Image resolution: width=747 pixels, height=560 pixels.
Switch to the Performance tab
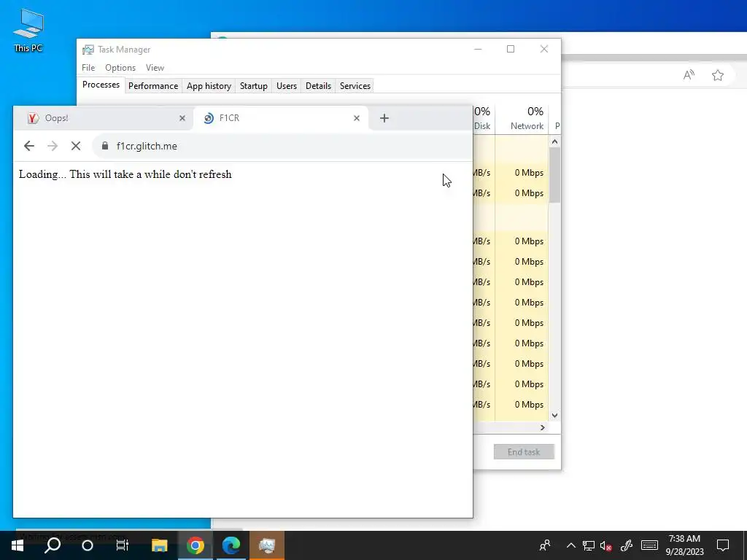(153, 86)
